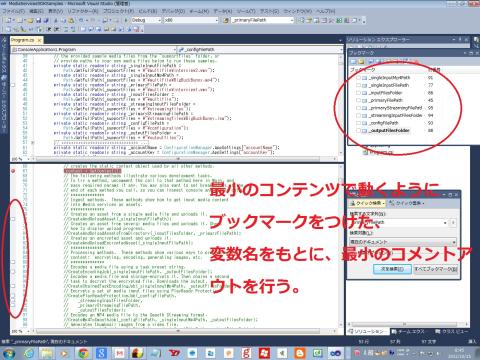Click the Paste toolbar icon
Viewport: 480px width, 360px height.
point(71,20)
